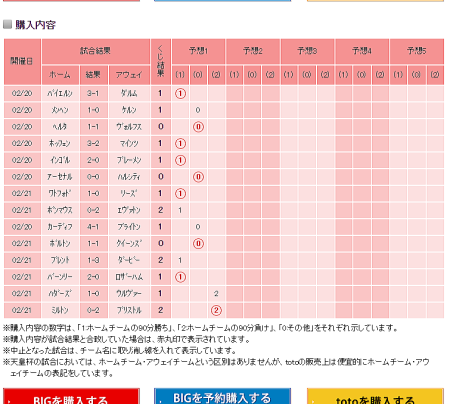The height and width of the screenshot is (404, 450).
Task: Click away team ダービー
Action: [129, 260]
